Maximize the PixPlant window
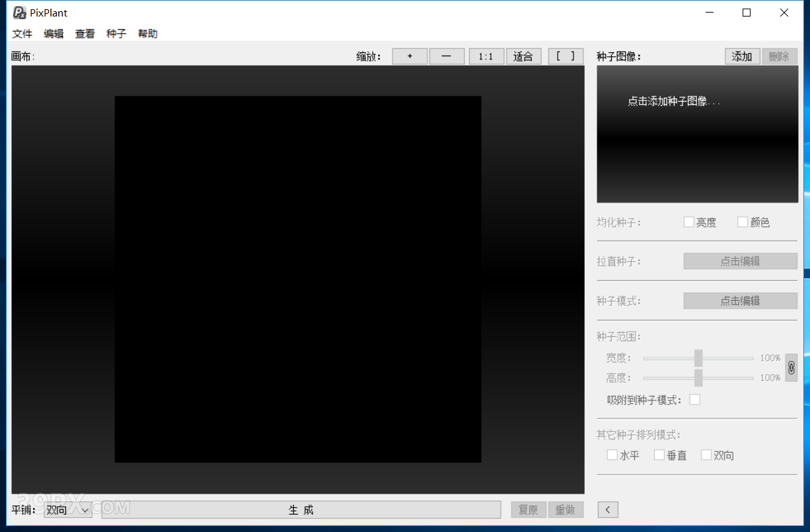The height and width of the screenshot is (532, 810). pos(747,13)
